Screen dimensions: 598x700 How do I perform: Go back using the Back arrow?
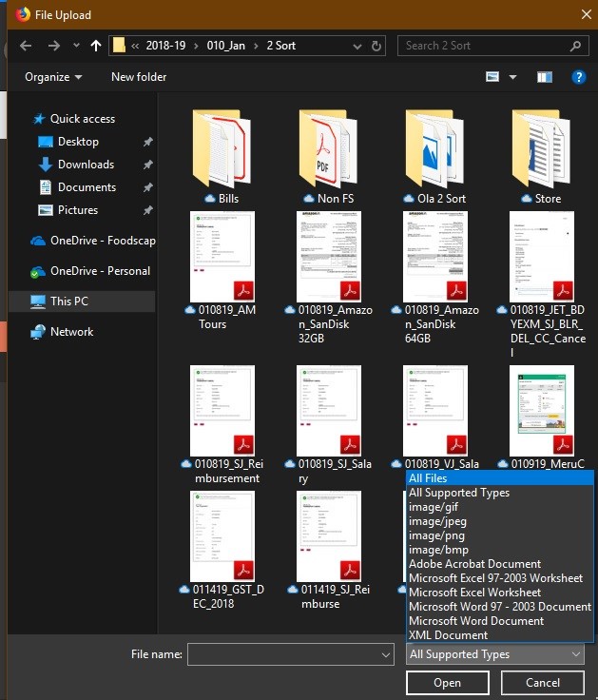[x=26, y=46]
